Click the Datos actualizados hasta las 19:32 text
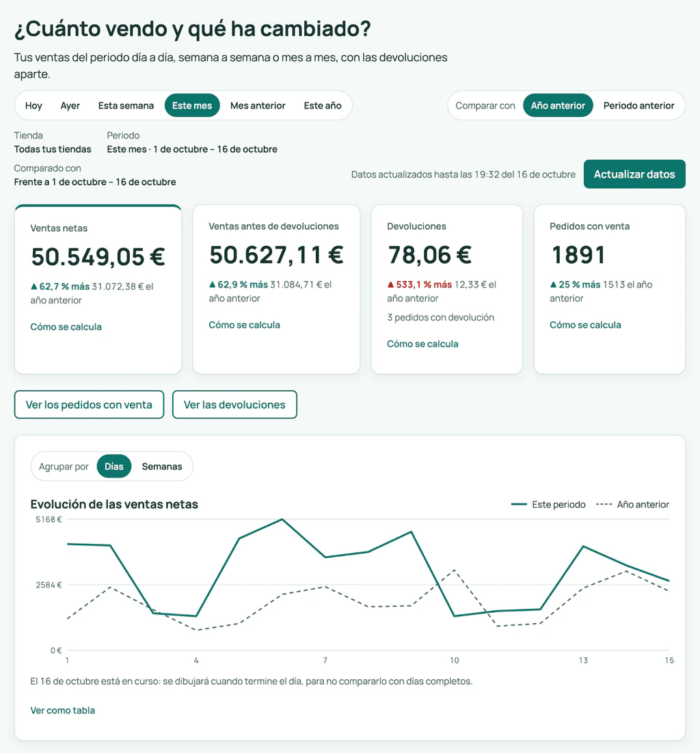Screen dimensions: 700x753 pos(463,174)
